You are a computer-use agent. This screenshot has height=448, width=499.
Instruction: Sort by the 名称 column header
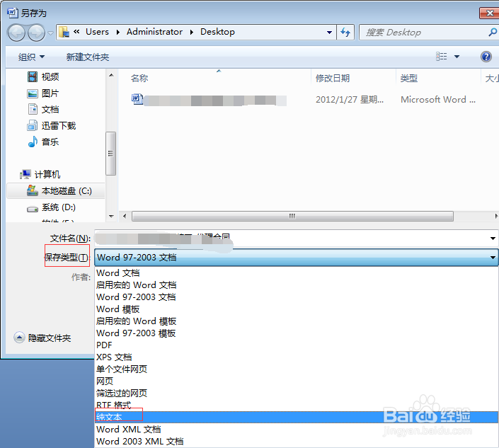click(139, 78)
